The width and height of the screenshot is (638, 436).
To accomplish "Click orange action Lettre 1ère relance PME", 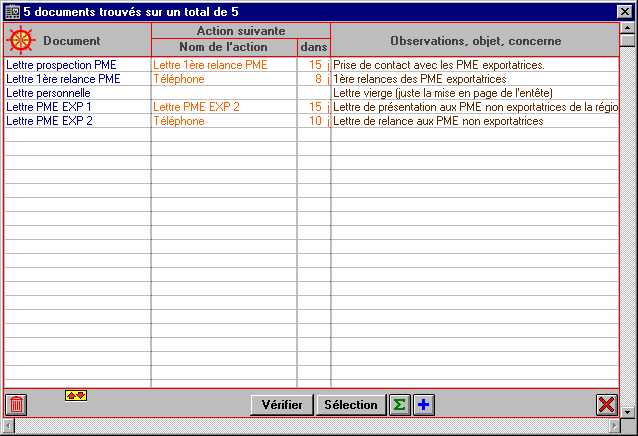I will click(x=210, y=65).
